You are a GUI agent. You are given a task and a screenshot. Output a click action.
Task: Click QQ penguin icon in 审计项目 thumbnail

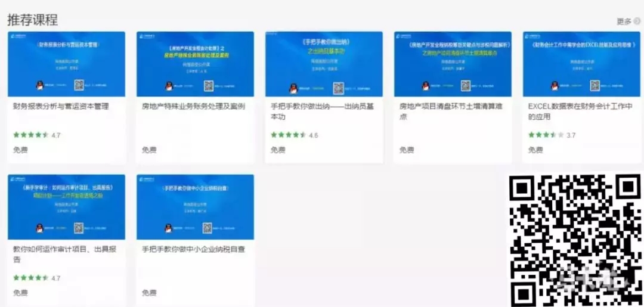point(40,228)
